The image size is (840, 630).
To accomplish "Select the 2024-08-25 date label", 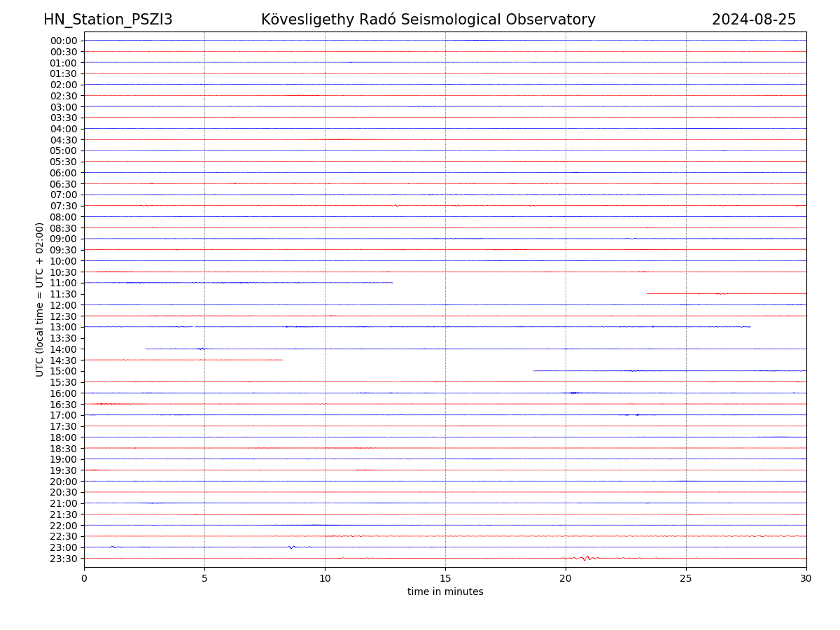I will (x=753, y=20).
